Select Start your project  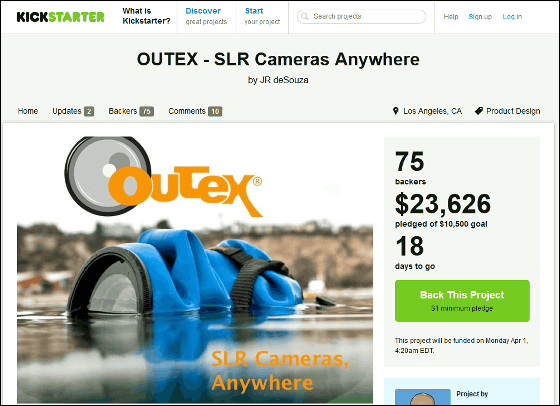(262, 16)
